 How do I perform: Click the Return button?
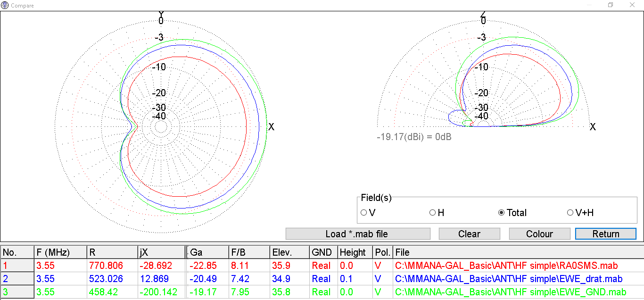click(606, 234)
